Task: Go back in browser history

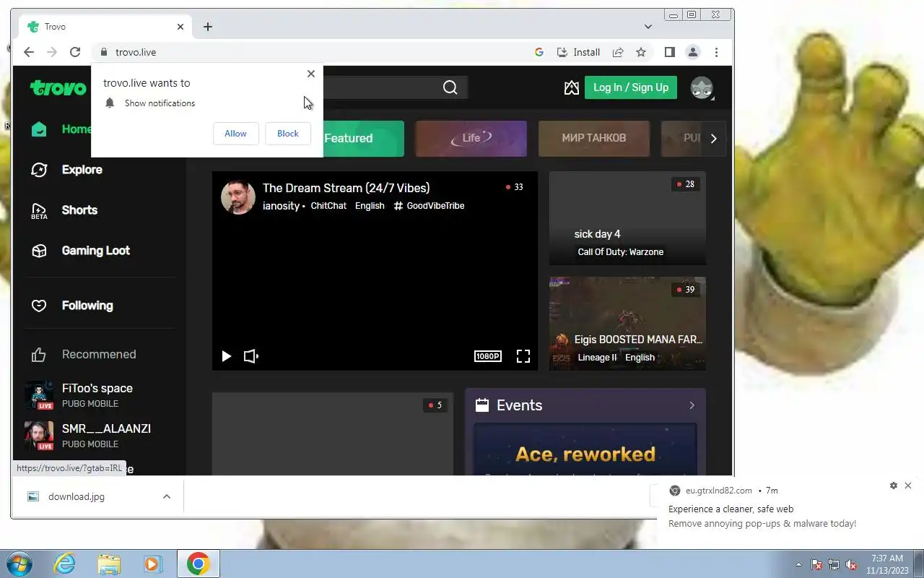Action: (29, 52)
